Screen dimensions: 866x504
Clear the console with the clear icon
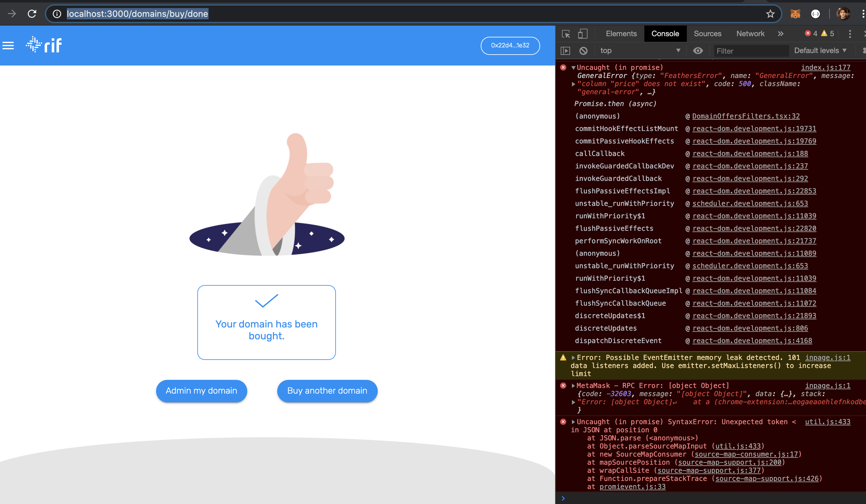pos(583,51)
